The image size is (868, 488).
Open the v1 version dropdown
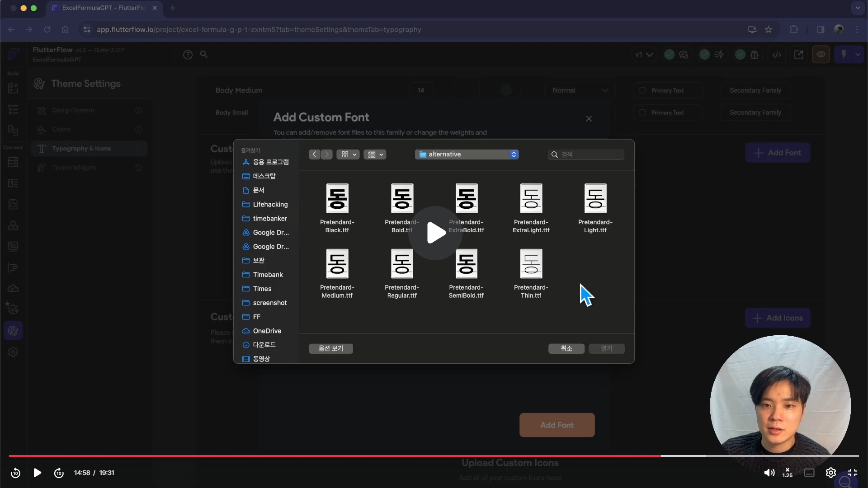(x=644, y=55)
